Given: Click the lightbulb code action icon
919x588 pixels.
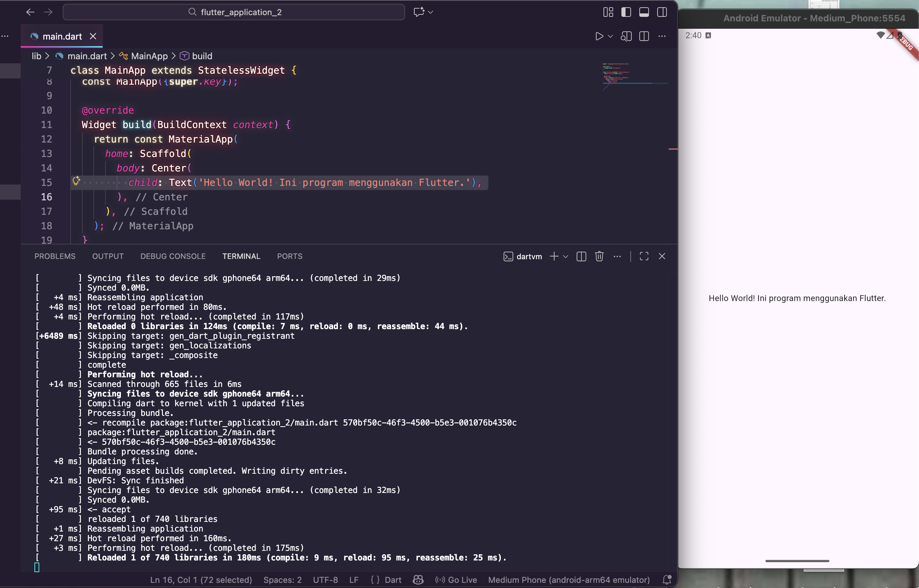Looking at the screenshot, I should 76,181.
